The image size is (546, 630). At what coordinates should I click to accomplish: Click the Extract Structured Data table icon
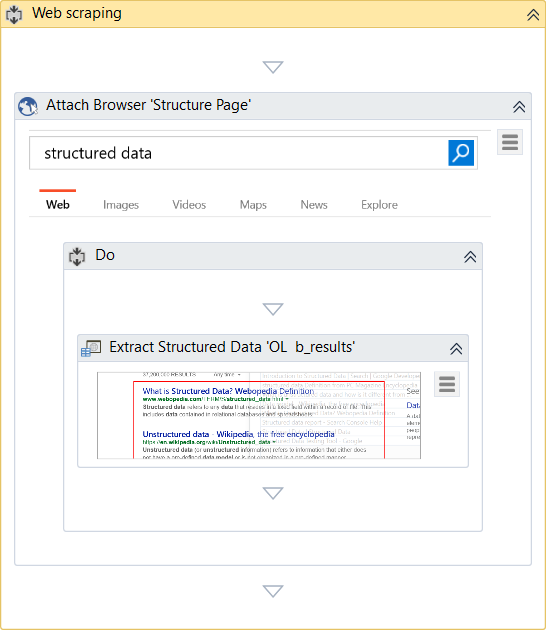point(91,348)
